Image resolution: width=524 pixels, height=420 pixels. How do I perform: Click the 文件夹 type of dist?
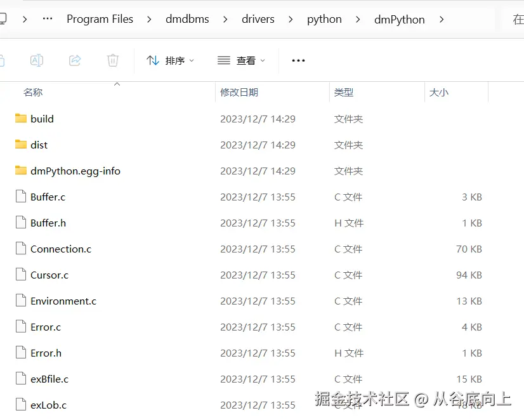[x=348, y=145]
